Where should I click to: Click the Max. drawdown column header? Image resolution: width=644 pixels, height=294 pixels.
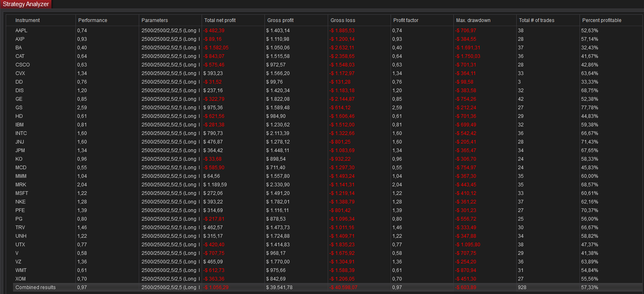(473, 20)
